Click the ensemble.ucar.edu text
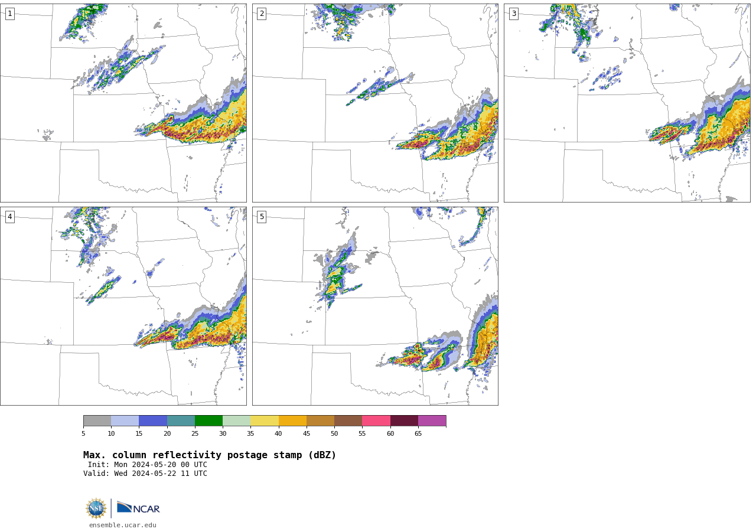The image size is (756, 532). click(123, 526)
